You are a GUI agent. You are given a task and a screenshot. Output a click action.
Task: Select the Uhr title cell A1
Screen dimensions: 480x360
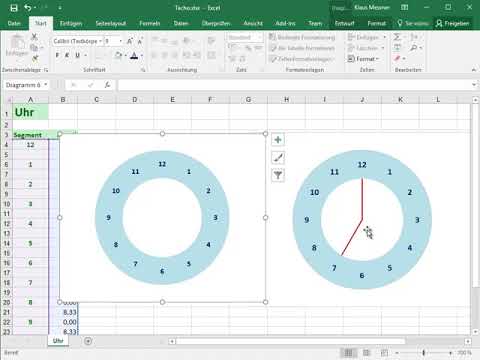(x=31, y=112)
